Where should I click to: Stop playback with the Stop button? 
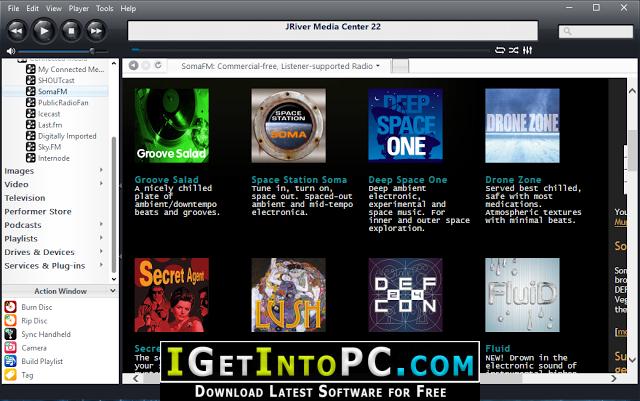pos(71,31)
